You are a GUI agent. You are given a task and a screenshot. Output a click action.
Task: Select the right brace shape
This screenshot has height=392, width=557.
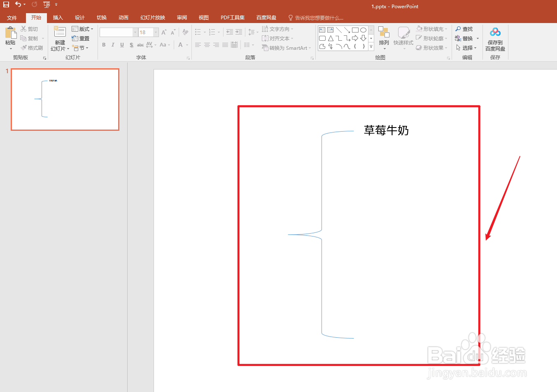pos(363,46)
